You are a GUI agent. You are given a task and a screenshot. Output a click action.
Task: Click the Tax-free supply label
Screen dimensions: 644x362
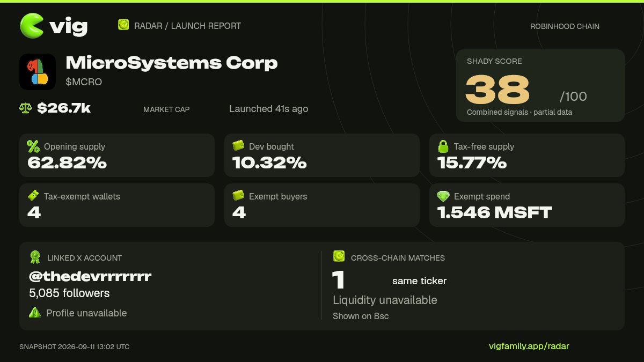coord(484,146)
